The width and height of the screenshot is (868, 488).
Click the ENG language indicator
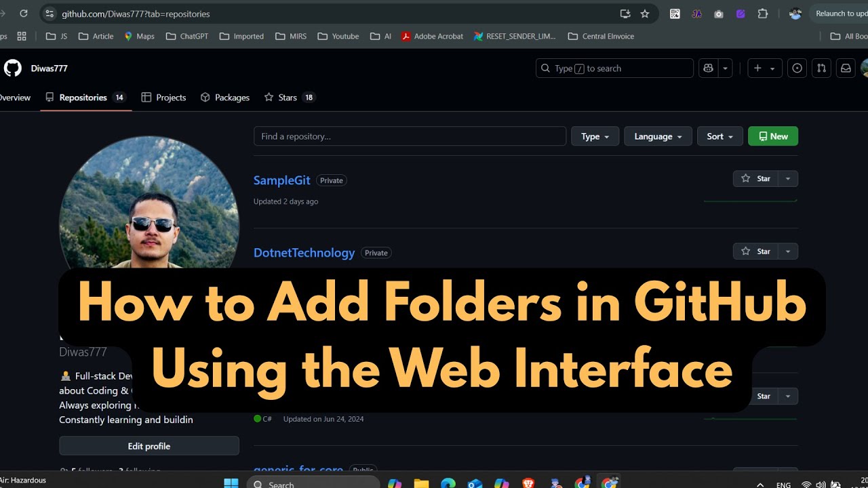[x=783, y=485]
